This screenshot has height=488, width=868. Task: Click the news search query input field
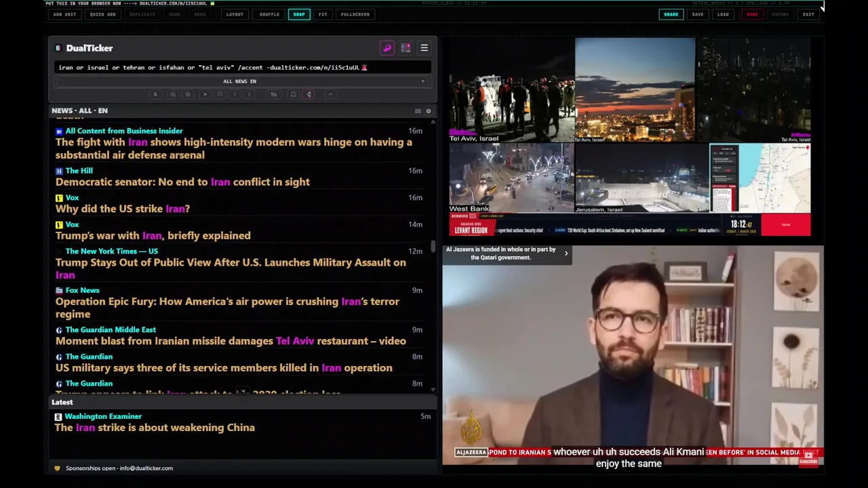click(x=243, y=67)
